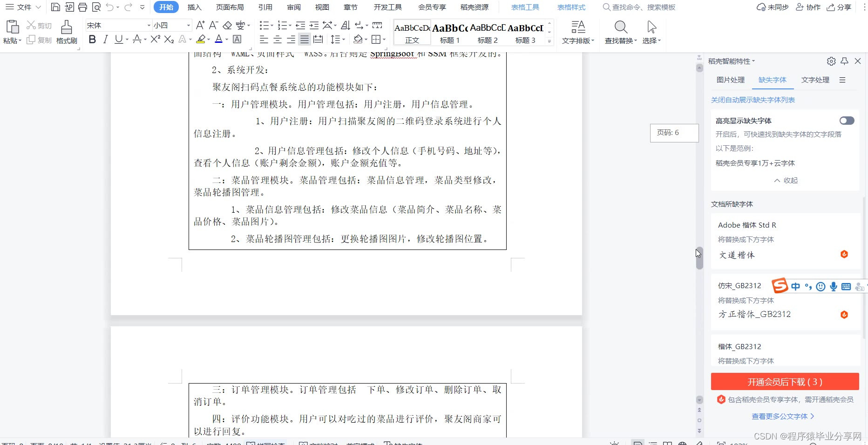The image size is (868, 445).
Task: Expand the styles gallery
Action: (x=549, y=41)
